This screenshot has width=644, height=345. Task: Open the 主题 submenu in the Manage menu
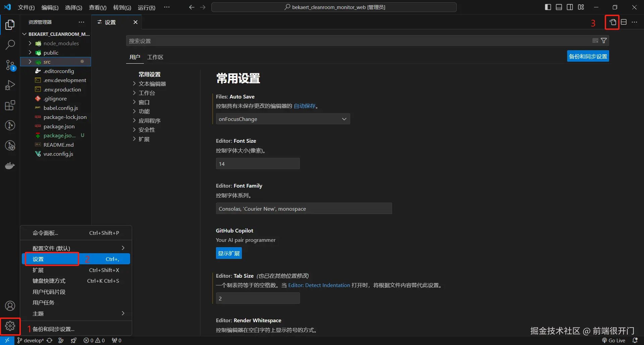click(76, 314)
